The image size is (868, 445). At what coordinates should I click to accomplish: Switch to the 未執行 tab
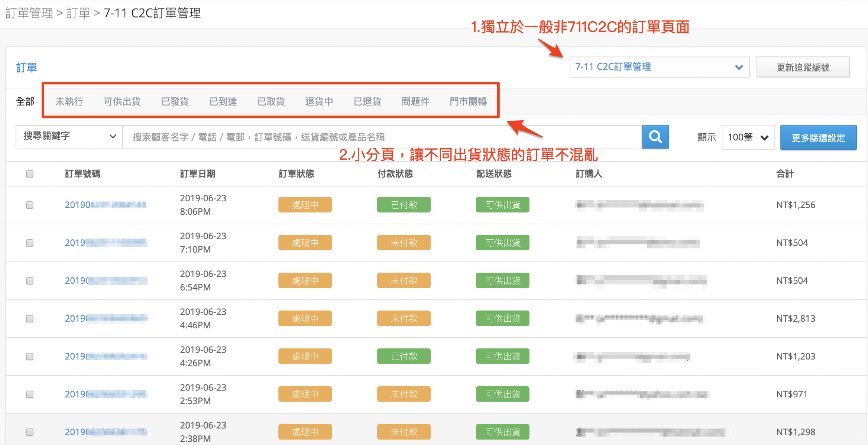[x=69, y=101]
